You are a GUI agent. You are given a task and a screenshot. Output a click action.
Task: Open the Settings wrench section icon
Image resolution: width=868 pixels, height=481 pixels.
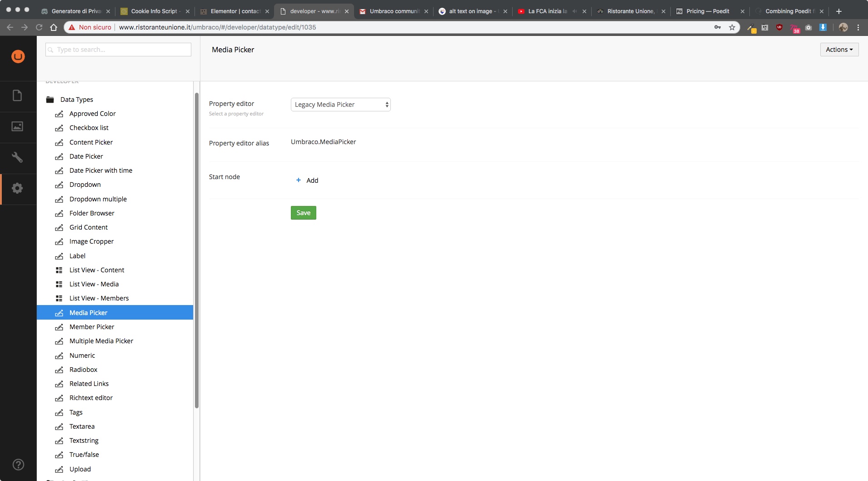pyautogui.click(x=17, y=157)
